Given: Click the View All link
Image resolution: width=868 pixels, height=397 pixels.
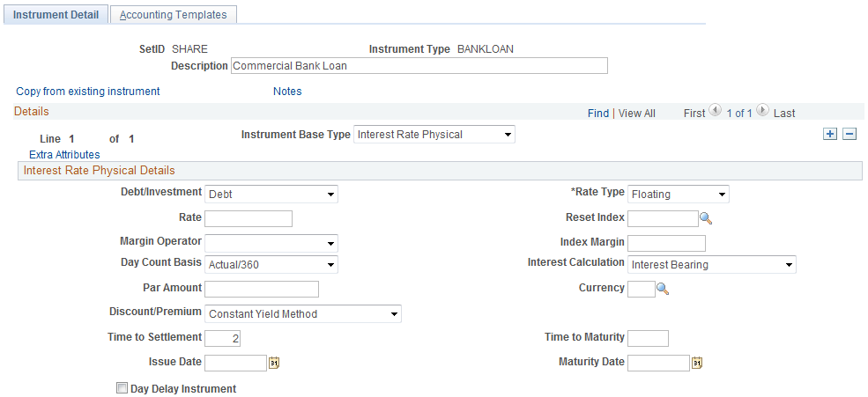Looking at the screenshot, I should pos(636,114).
